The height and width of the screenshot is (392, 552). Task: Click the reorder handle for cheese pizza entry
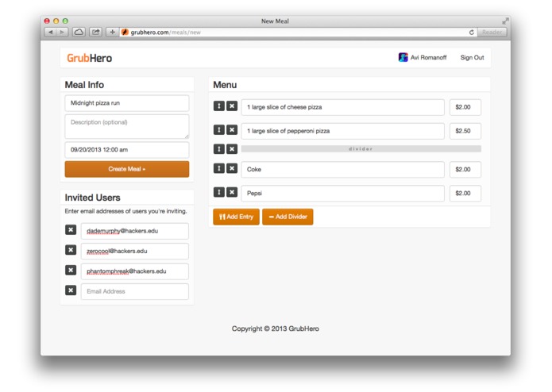click(219, 106)
